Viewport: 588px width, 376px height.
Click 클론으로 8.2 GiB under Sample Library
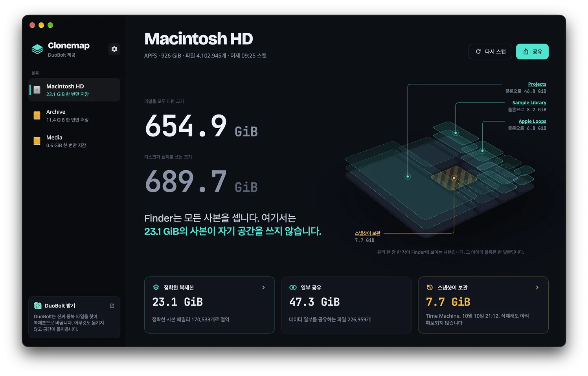pyautogui.click(x=527, y=110)
